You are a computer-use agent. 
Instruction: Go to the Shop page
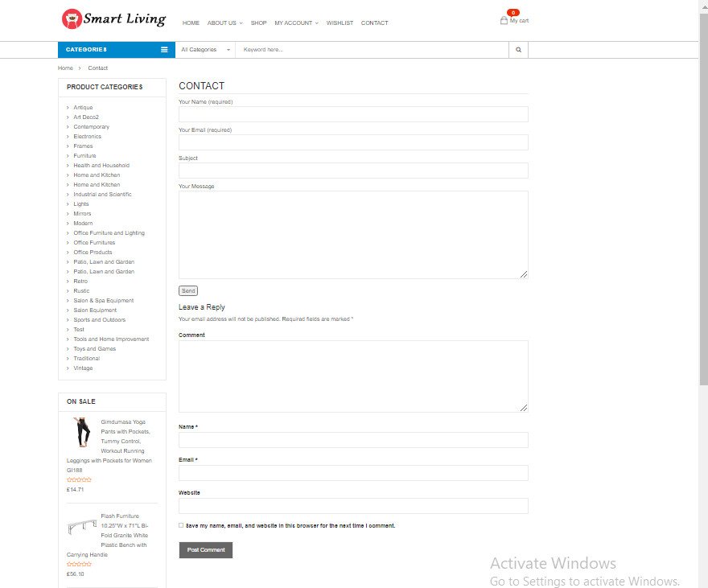[258, 23]
